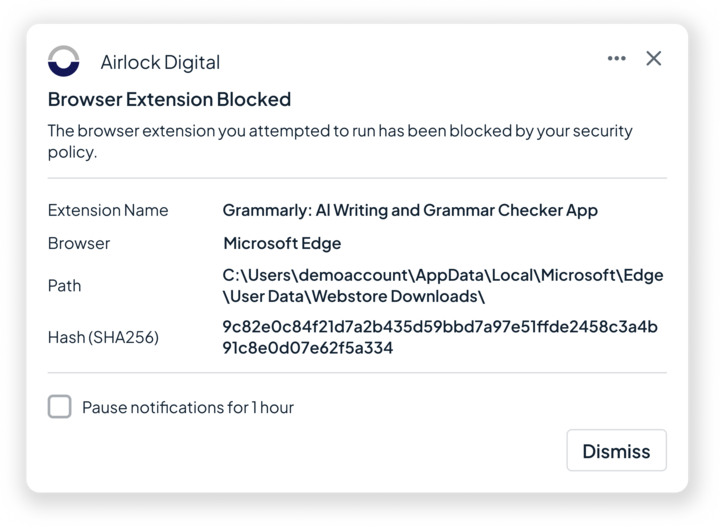Click the Path field label
The image size is (720, 527).
click(x=65, y=285)
